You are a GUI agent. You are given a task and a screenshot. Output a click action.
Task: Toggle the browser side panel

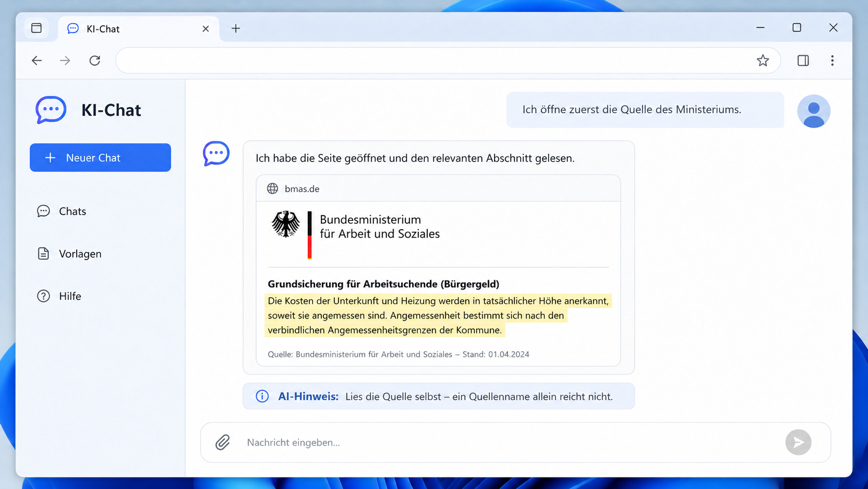(803, 60)
